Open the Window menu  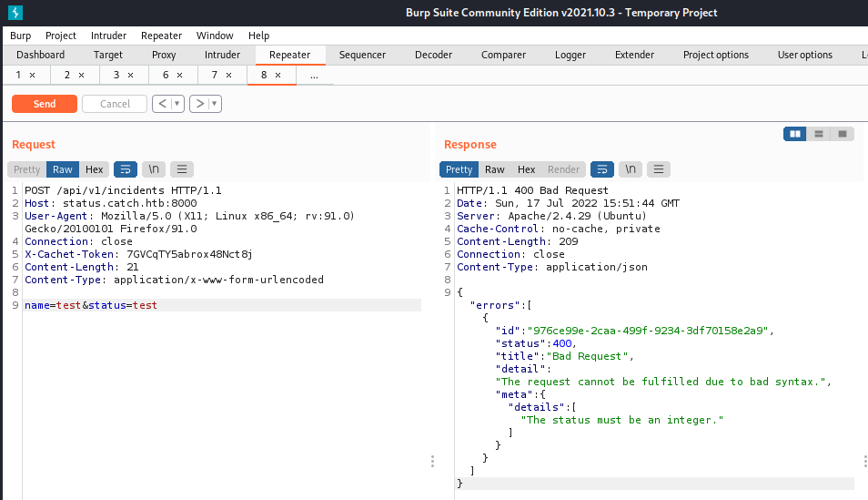pyautogui.click(x=215, y=36)
